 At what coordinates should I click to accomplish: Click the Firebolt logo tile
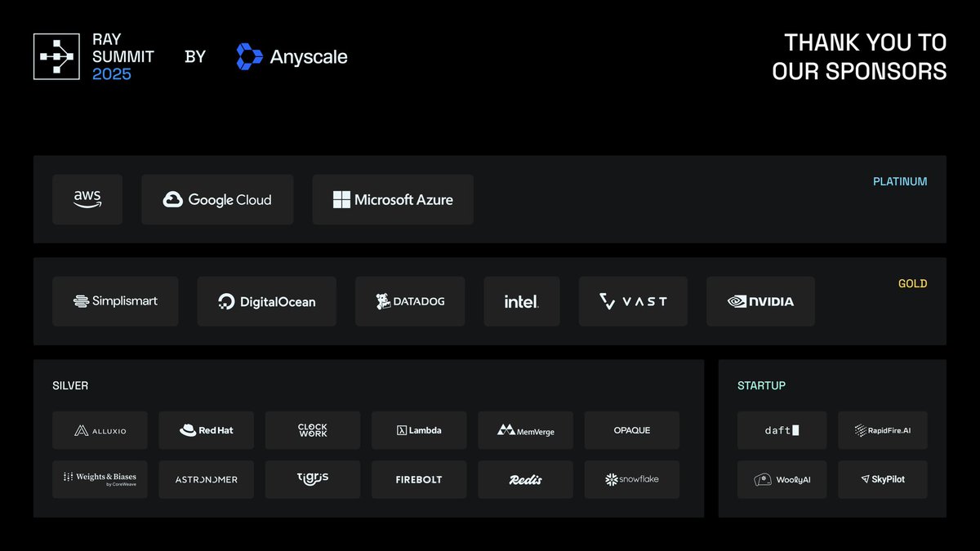pos(419,479)
